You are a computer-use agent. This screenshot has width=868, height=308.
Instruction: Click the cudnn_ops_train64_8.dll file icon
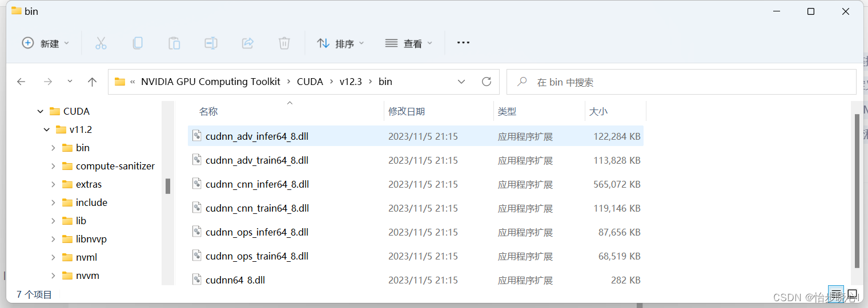[197, 256]
